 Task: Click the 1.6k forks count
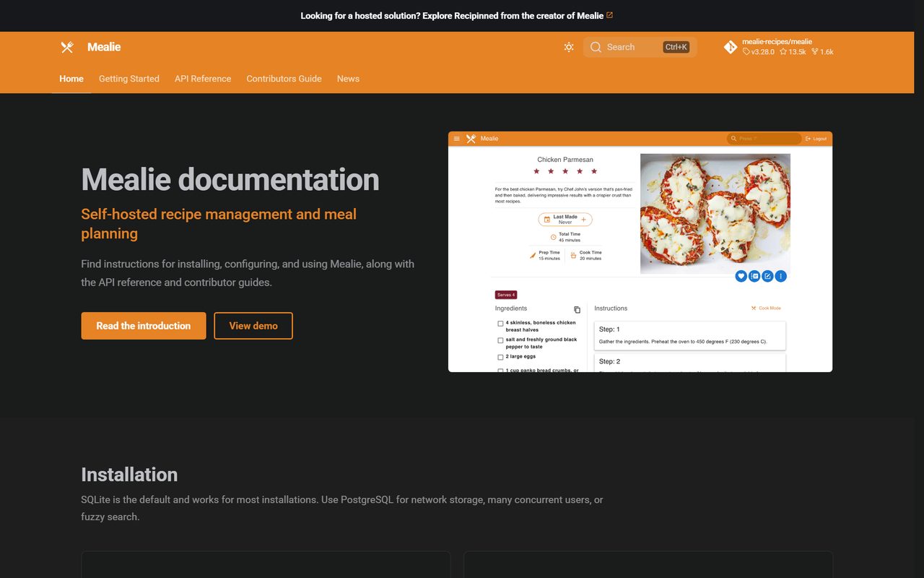coord(822,52)
